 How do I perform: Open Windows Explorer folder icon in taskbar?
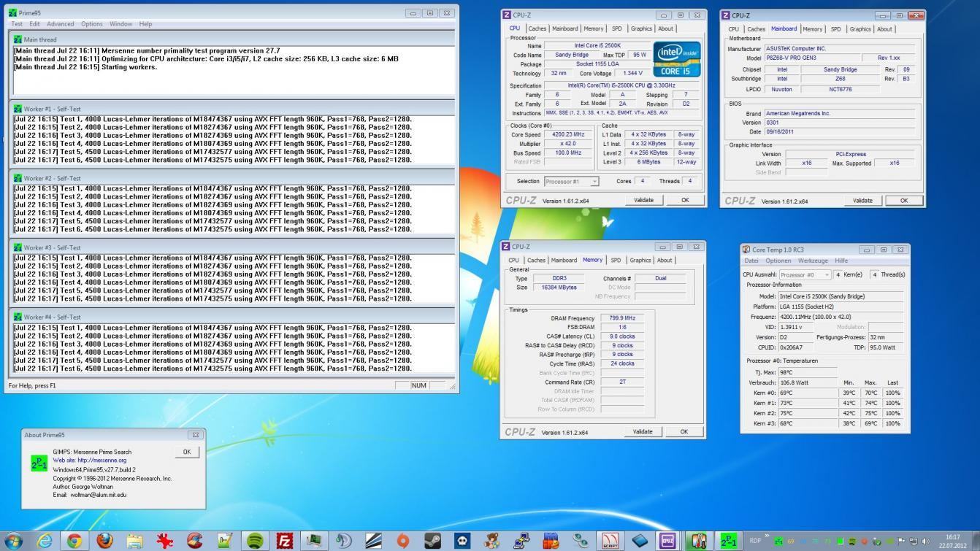134,541
